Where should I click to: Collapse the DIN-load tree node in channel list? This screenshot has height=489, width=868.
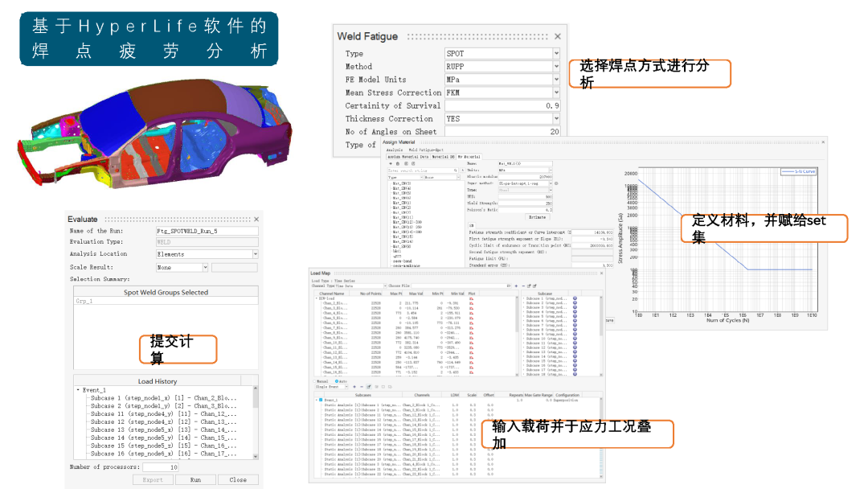pyautogui.click(x=317, y=298)
